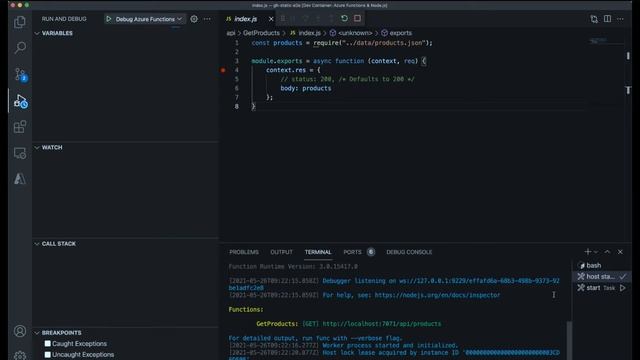Select the host start terminal entry

602,277
